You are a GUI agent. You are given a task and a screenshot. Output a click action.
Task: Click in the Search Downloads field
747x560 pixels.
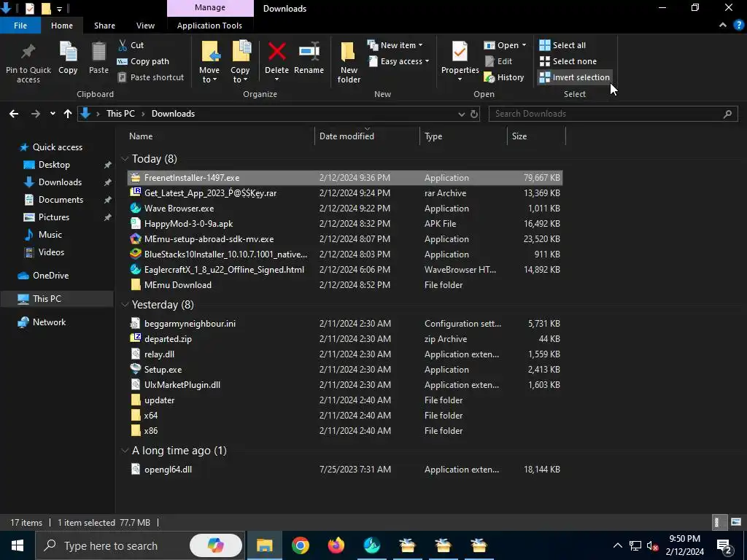click(613, 114)
